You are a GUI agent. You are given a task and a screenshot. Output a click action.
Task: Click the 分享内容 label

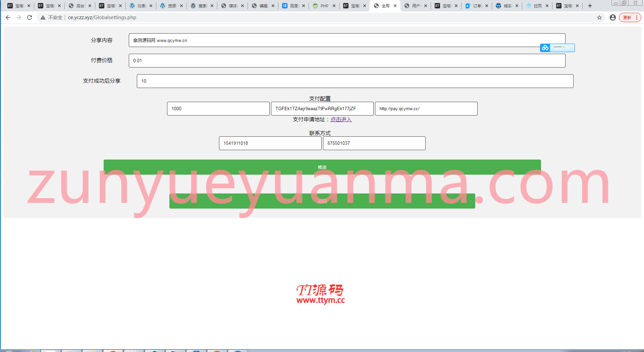click(102, 40)
